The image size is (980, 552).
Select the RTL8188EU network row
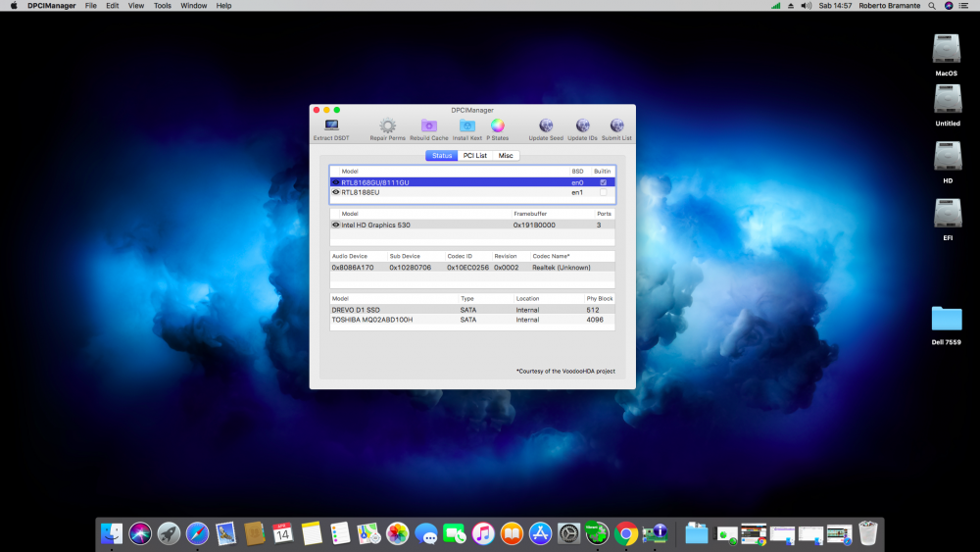coord(472,192)
